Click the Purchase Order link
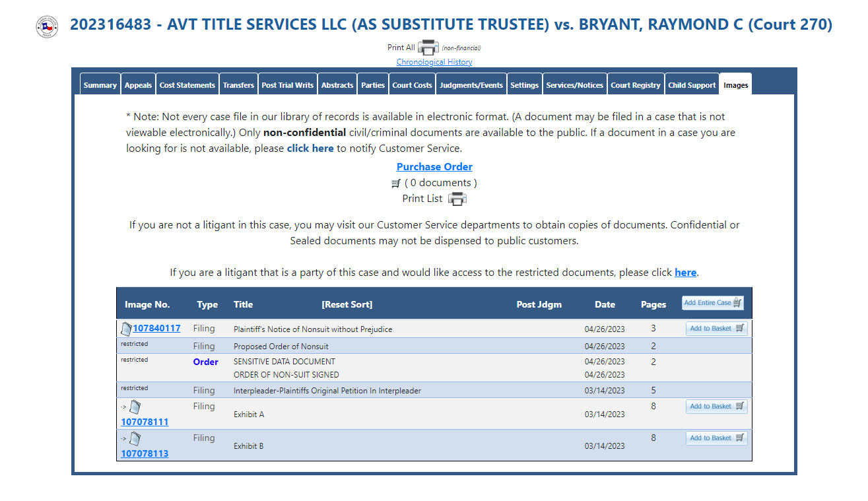The image size is (868, 501). click(x=434, y=167)
